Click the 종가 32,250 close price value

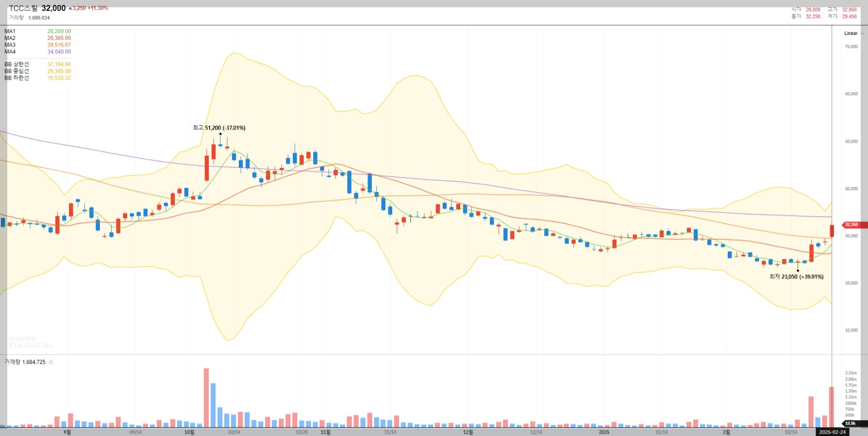pyautogui.click(x=813, y=16)
